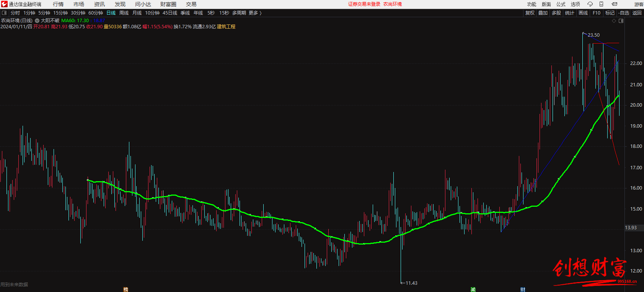This screenshot has height=292, width=644.
Task: Click the MA60: 17.30 indicator value
Action: pos(75,21)
